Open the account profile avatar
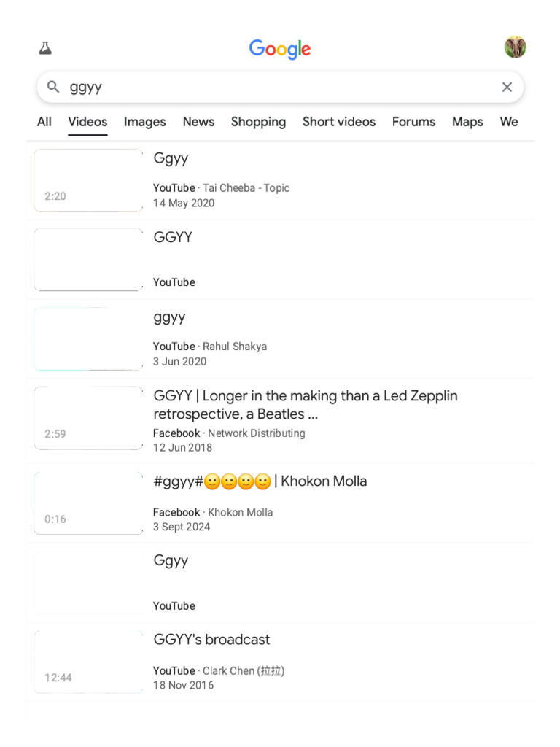 click(515, 47)
